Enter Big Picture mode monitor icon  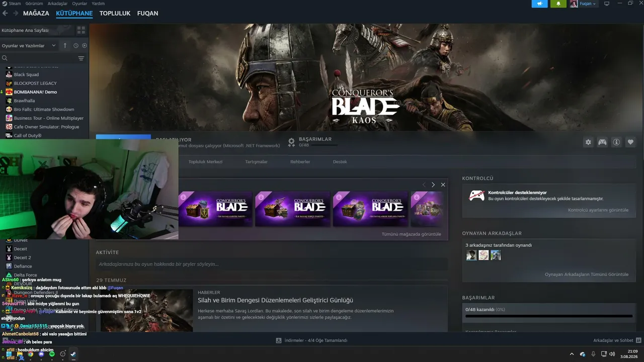tap(607, 4)
